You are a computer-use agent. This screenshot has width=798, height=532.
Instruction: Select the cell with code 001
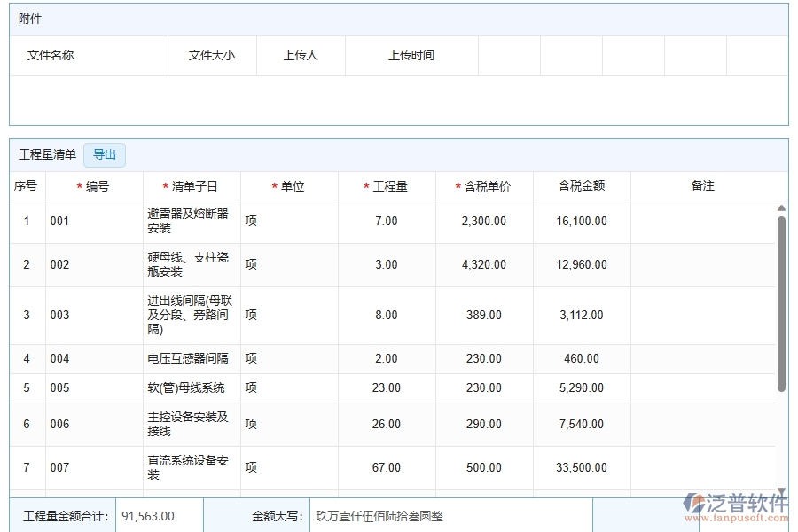(94, 222)
